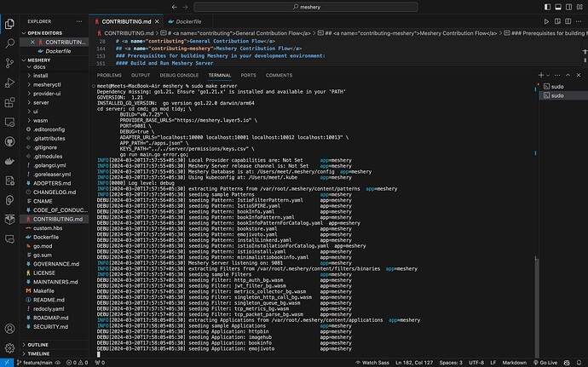The height and width of the screenshot is (367, 588).
Task: Open Markdown preview to the side
Action: [557, 21]
